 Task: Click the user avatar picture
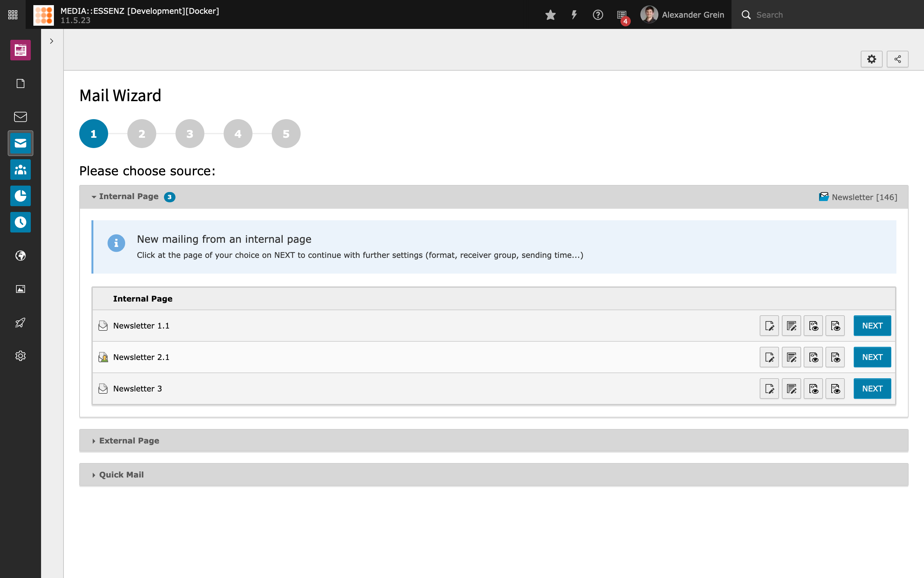point(649,14)
